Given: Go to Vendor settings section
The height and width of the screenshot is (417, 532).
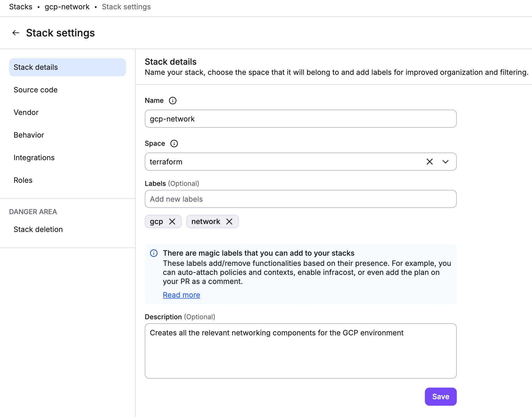Looking at the screenshot, I should [26, 112].
